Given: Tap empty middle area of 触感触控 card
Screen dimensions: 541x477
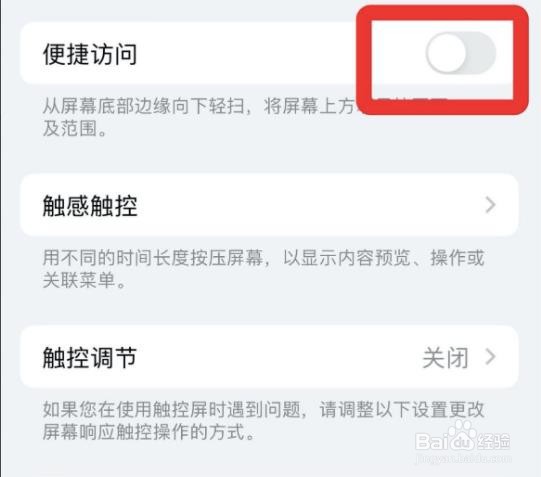Looking at the screenshot, I should coord(311,205).
